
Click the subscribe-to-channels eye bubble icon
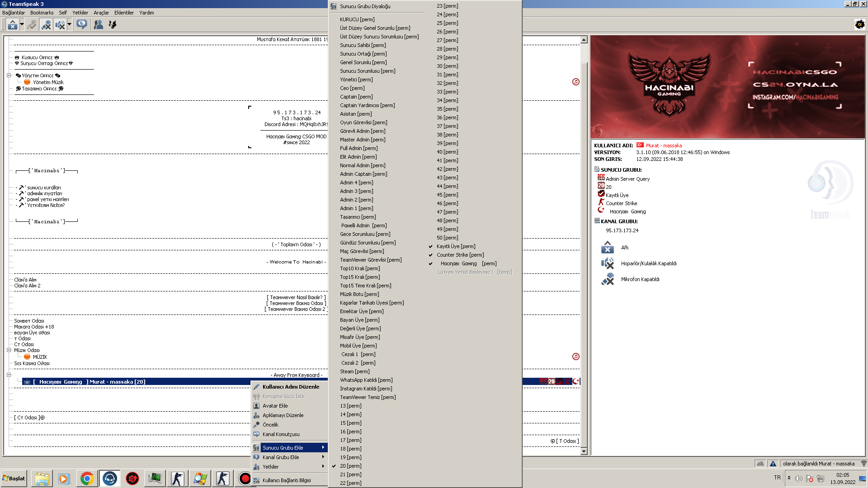click(x=82, y=24)
